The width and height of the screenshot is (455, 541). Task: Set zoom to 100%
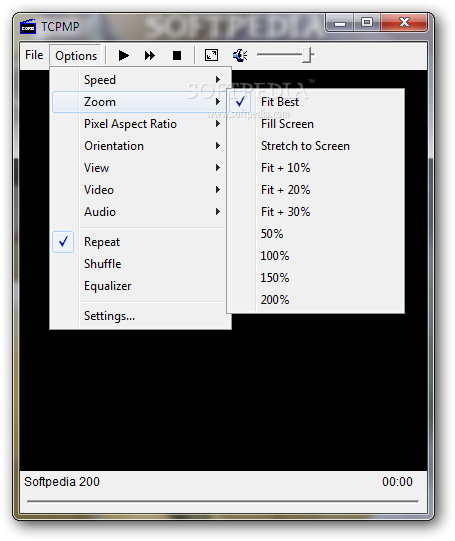pos(316,256)
